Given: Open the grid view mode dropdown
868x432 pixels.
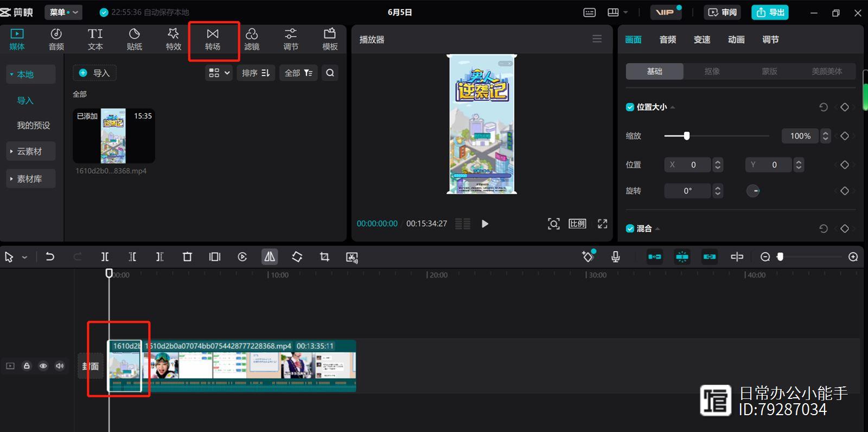Looking at the screenshot, I should [x=219, y=73].
